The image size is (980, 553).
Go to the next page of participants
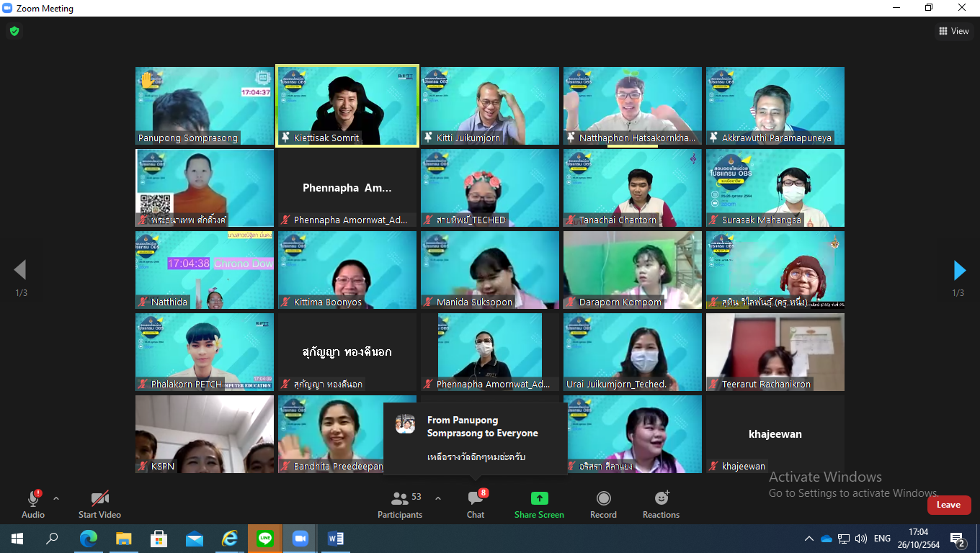pyautogui.click(x=959, y=270)
